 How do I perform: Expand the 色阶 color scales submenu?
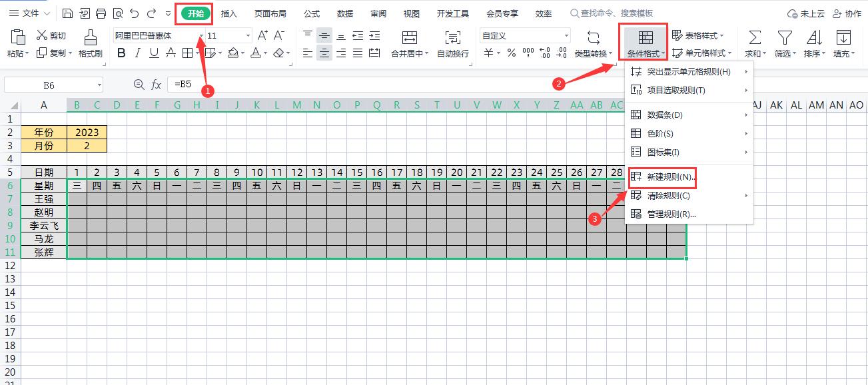pyautogui.click(x=656, y=133)
